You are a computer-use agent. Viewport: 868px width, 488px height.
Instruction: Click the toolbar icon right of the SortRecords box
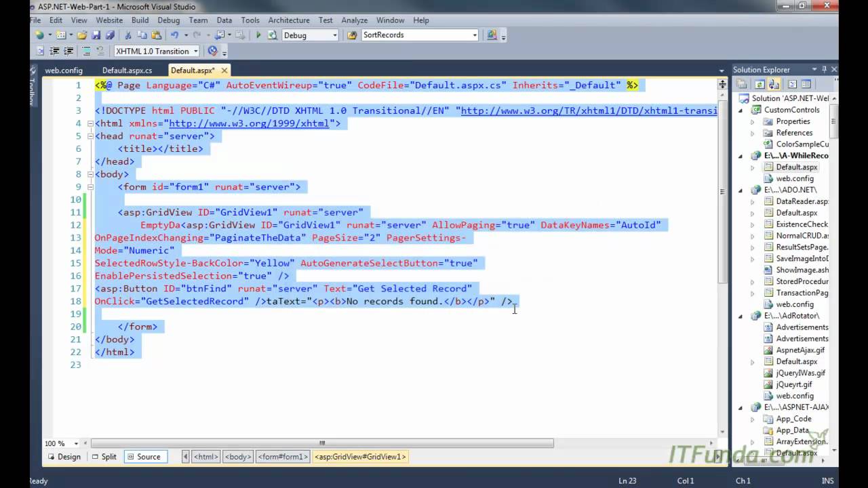point(492,35)
